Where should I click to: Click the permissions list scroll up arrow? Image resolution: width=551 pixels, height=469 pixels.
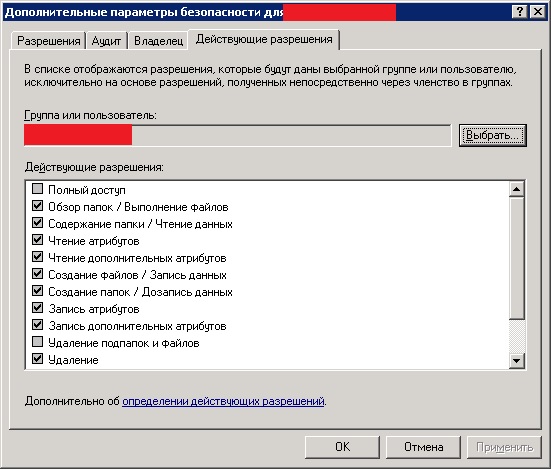[x=517, y=189]
